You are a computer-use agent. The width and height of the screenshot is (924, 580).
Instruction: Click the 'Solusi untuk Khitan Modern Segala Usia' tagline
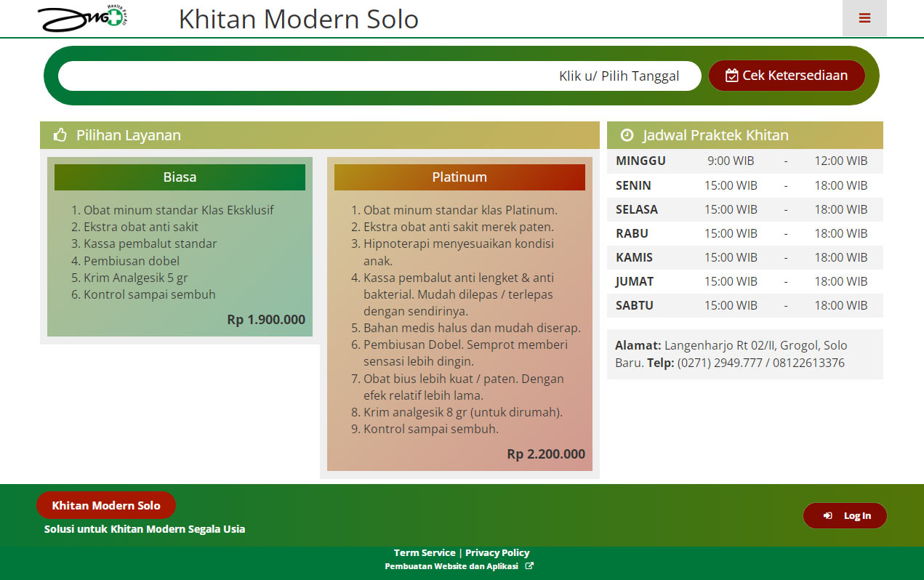(145, 529)
